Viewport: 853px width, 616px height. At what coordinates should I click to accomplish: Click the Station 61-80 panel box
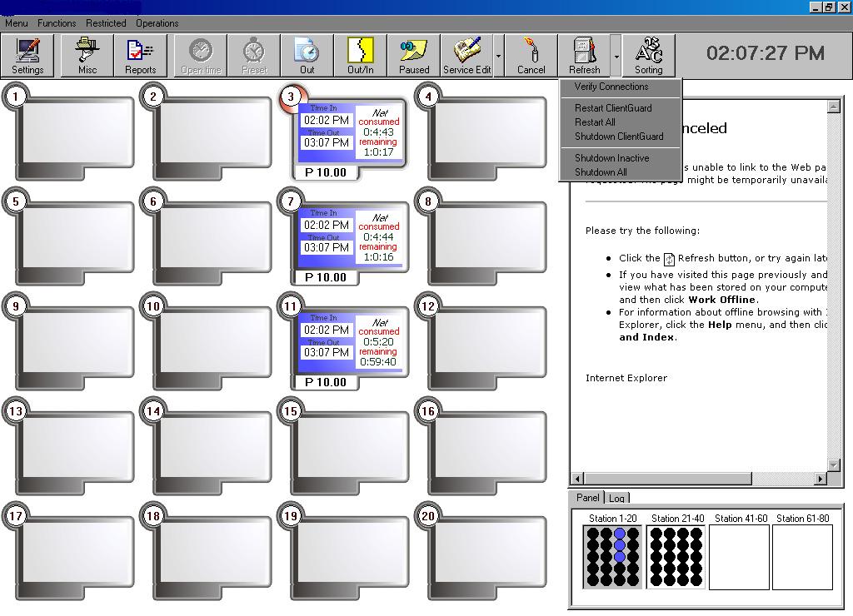[802, 557]
